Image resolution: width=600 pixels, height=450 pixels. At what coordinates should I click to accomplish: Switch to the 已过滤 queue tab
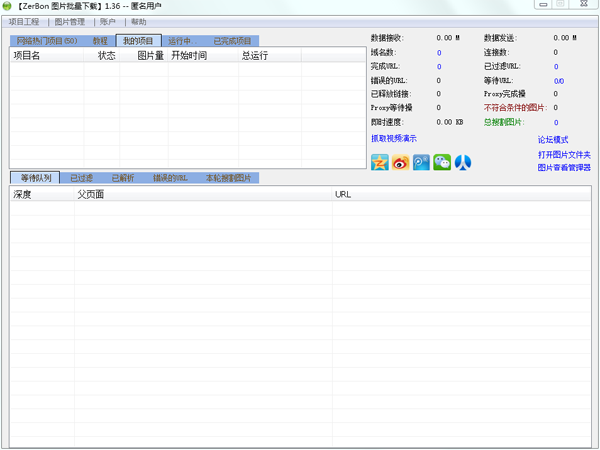[x=81, y=178]
